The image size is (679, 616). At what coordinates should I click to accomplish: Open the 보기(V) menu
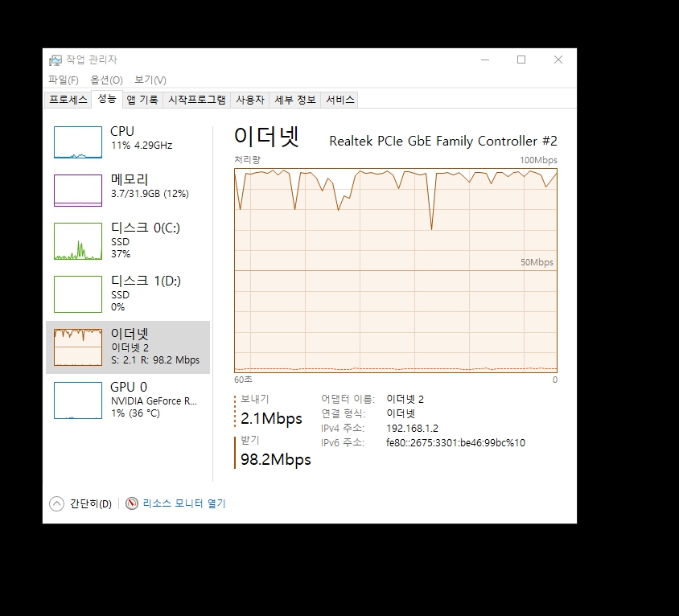pyautogui.click(x=150, y=80)
